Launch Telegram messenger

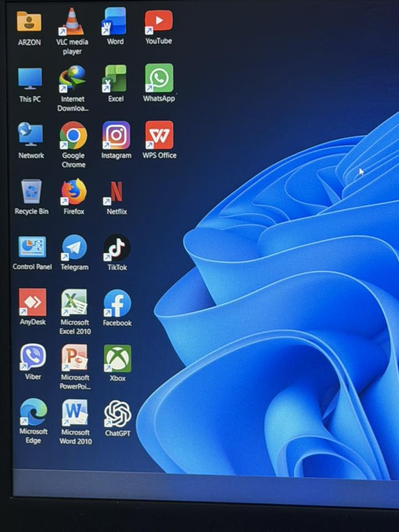74,247
